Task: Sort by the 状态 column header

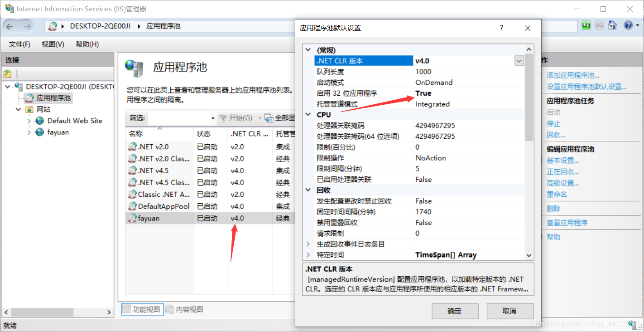Action: (210, 134)
